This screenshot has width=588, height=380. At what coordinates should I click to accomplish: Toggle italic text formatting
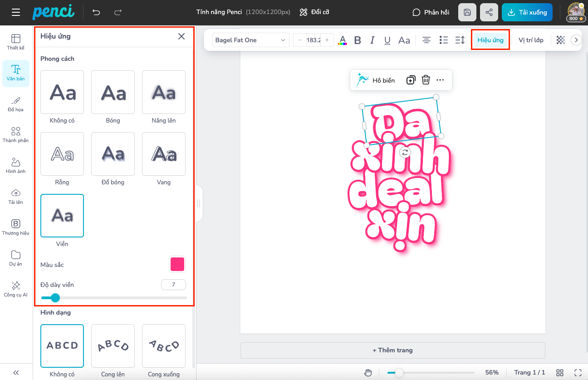[x=372, y=40]
